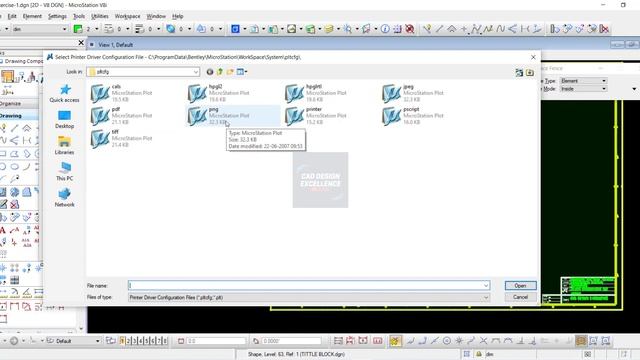Open Network in dialog sidebar
Screen dimensions: 640x360
(64, 198)
